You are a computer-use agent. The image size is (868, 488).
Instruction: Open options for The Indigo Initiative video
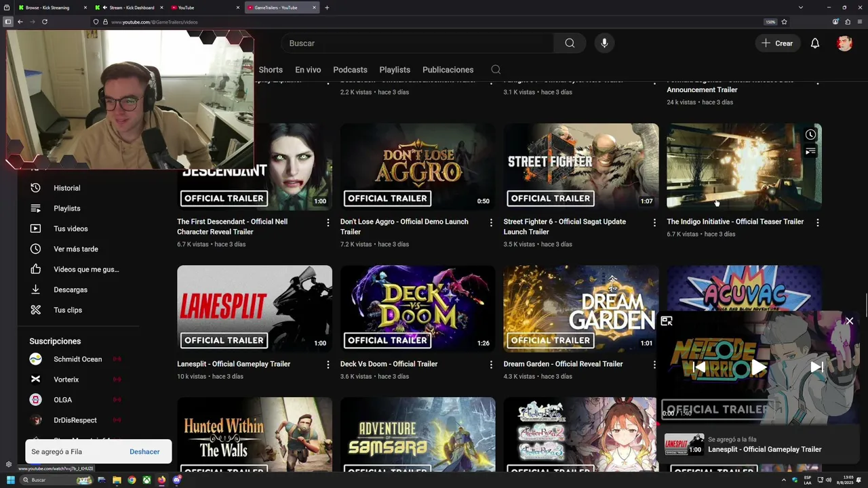pos(817,222)
